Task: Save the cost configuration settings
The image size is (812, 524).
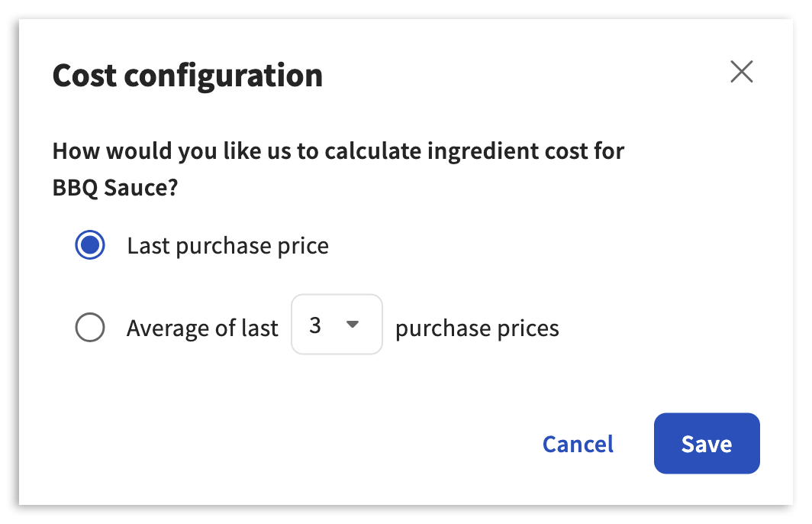Action: click(x=706, y=444)
